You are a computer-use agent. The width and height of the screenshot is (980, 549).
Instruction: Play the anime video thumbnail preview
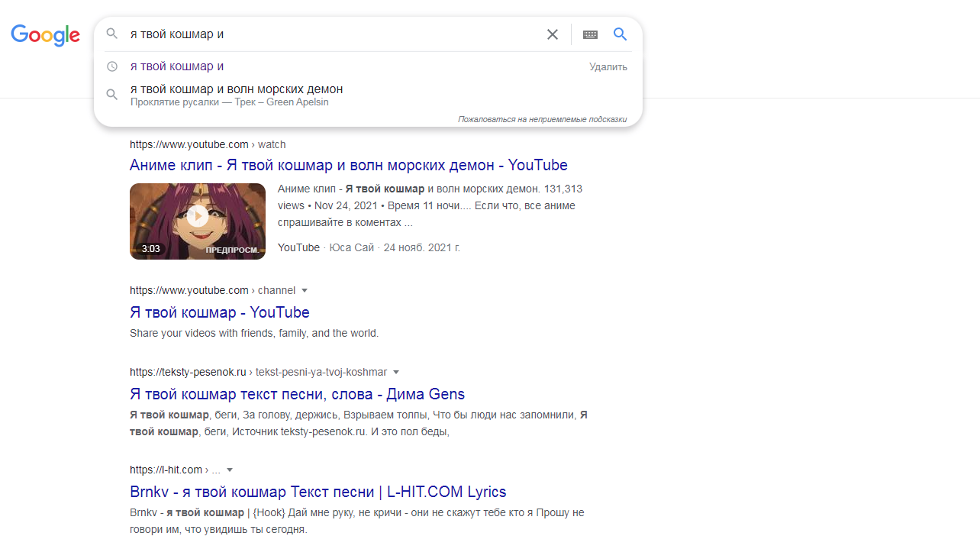coord(198,221)
